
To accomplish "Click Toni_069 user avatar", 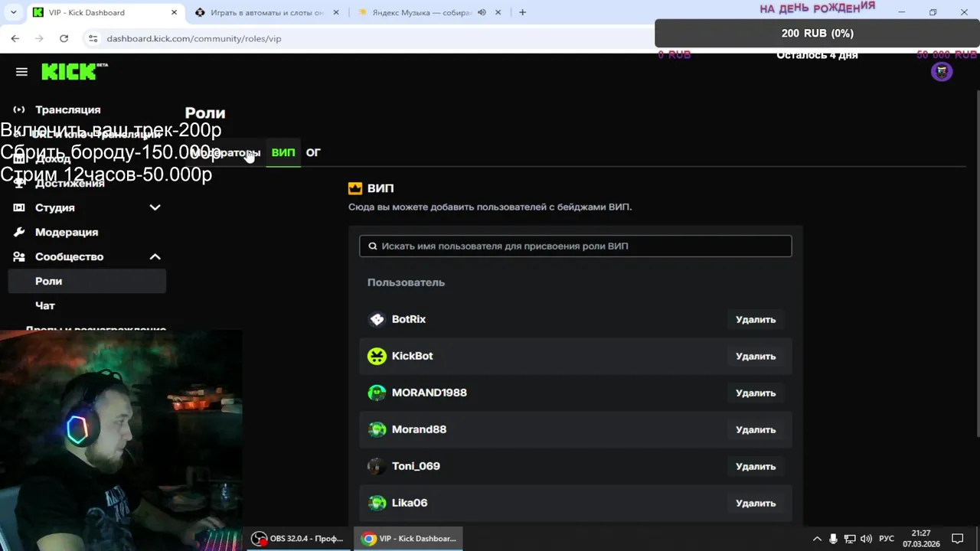I will (377, 466).
